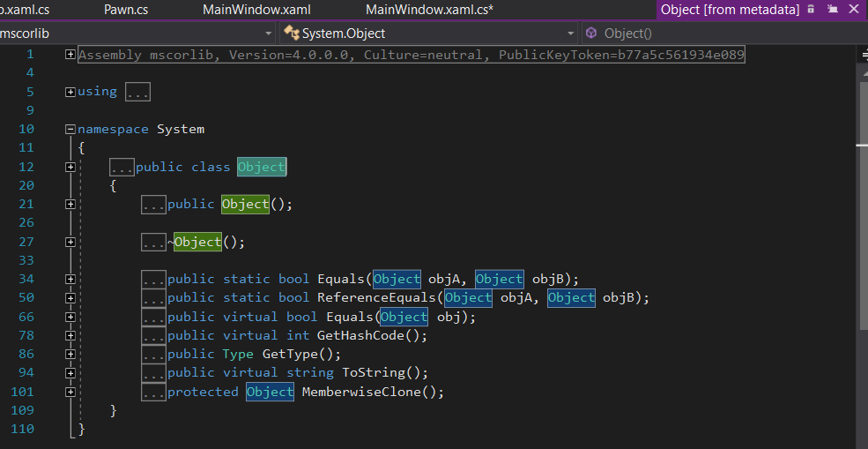The image size is (868, 449).
Task: Collapse the namespace System block
Action: pos(70,129)
